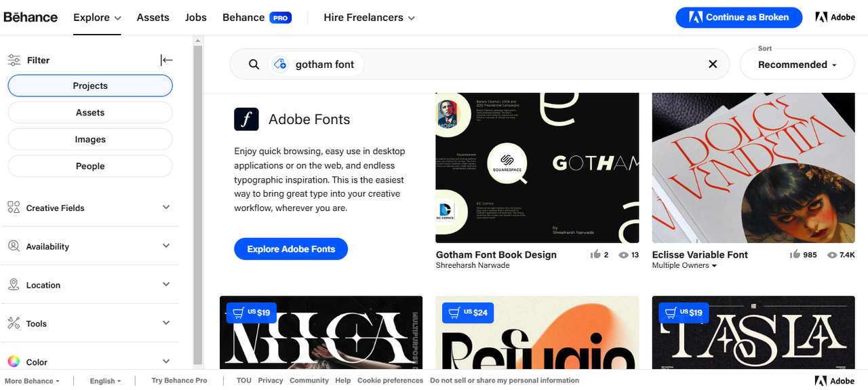This screenshot has width=868, height=390.
Task: Click the sidebar vertical scrollbar
Action: pyautogui.click(x=198, y=203)
